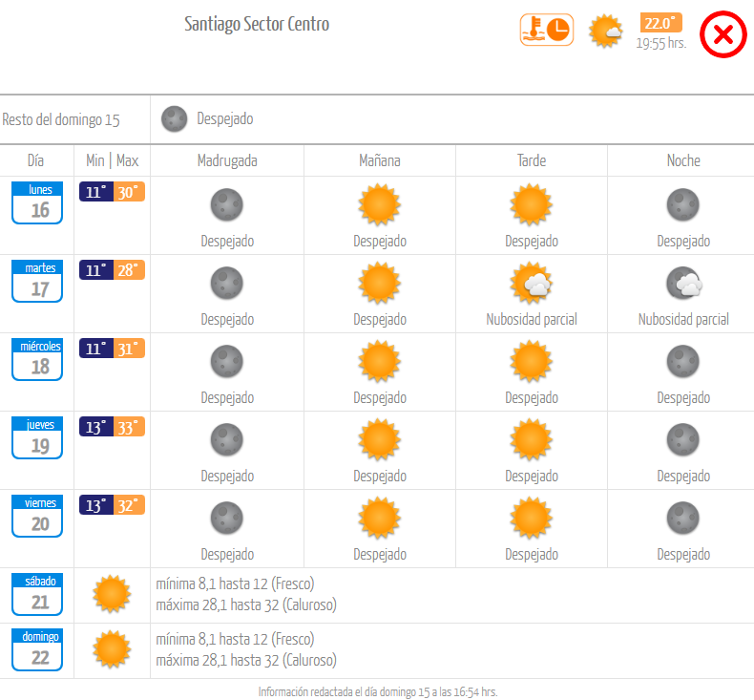Viewport: 754px width, 700px height.
Task: Click the partly cloudy sun icon for Tuesday afternoon
Action: 531,284
